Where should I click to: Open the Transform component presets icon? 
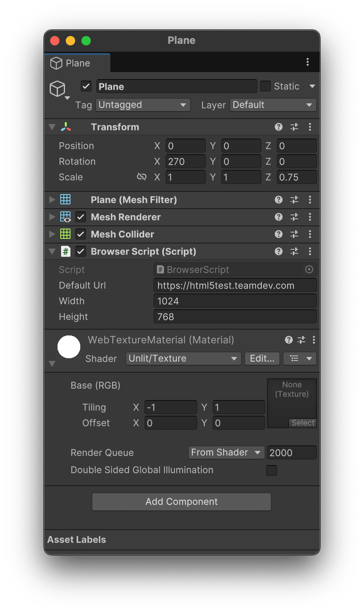294,126
